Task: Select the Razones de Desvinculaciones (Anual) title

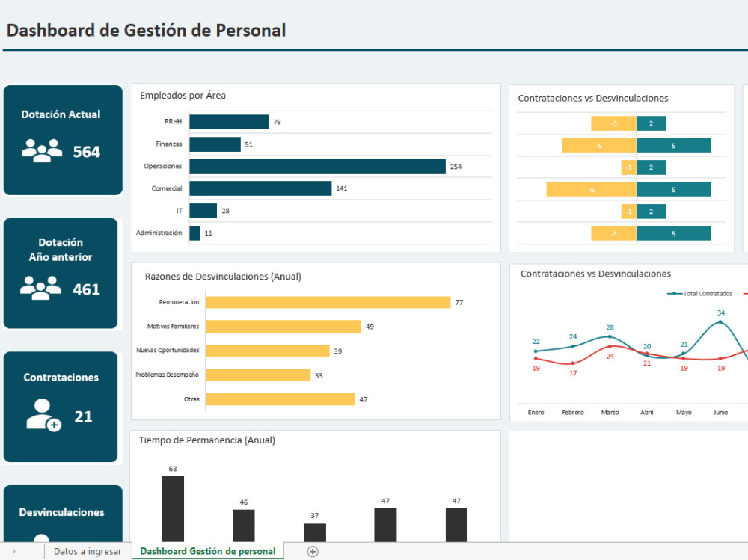Action: click(223, 277)
